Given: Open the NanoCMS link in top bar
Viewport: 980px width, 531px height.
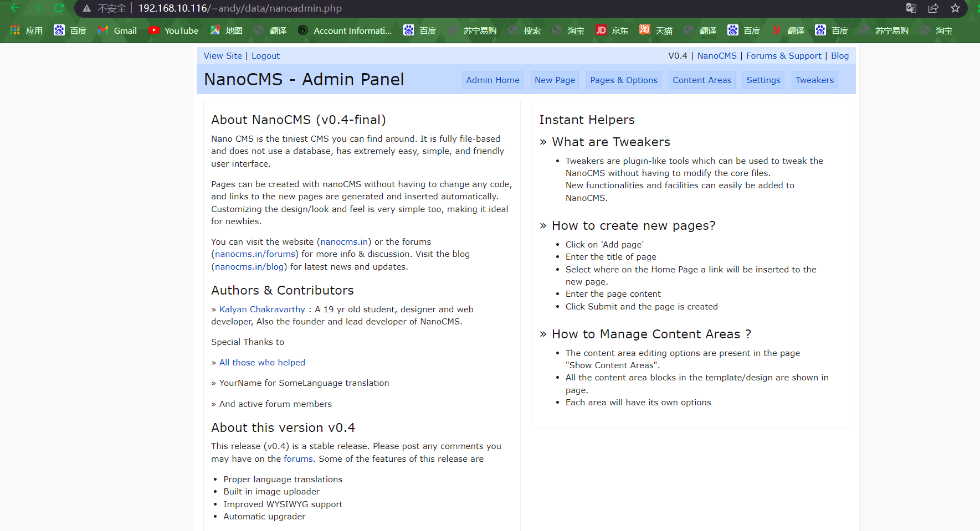Looking at the screenshot, I should click(717, 56).
